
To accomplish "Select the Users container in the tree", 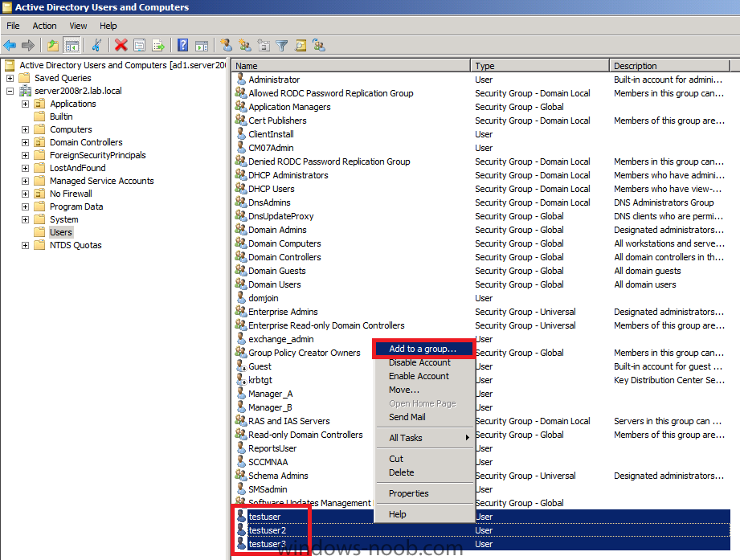I will (61, 232).
